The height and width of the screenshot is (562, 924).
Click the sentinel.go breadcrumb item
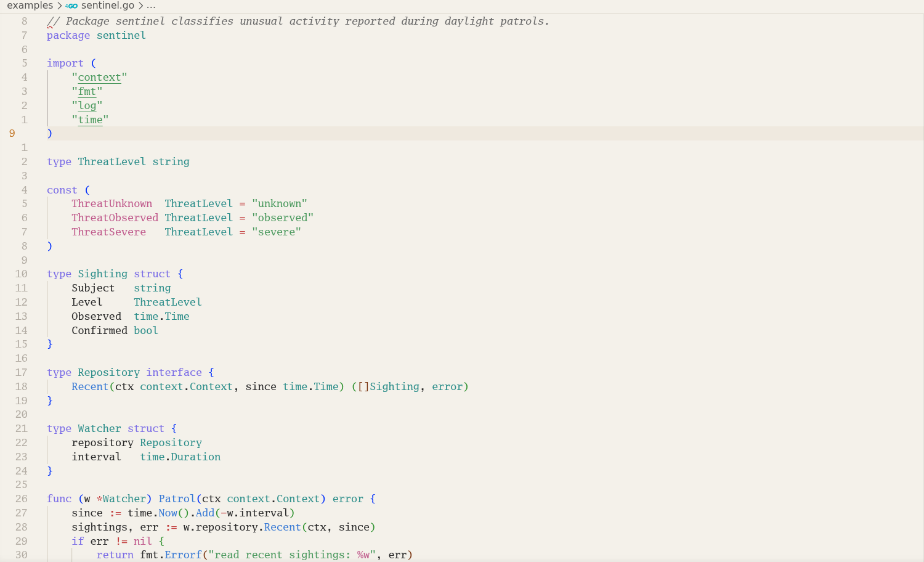[x=108, y=6]
